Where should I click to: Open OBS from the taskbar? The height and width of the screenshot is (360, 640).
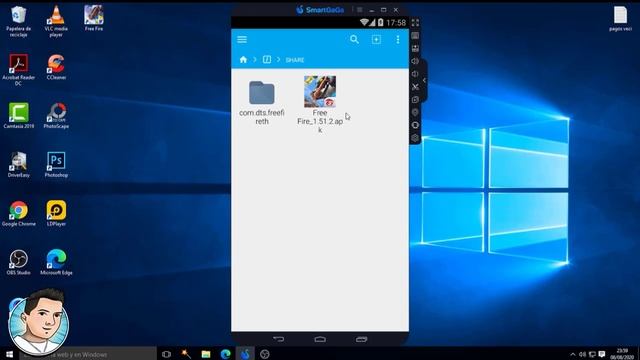264,354
